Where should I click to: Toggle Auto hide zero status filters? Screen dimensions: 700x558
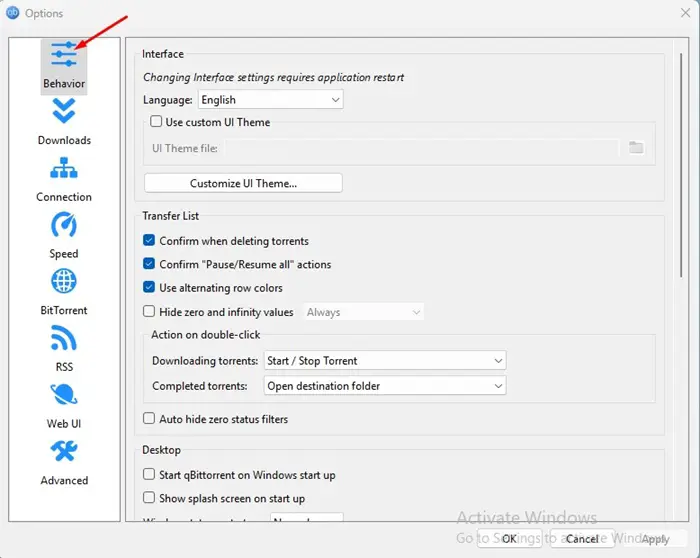[149, 418]
